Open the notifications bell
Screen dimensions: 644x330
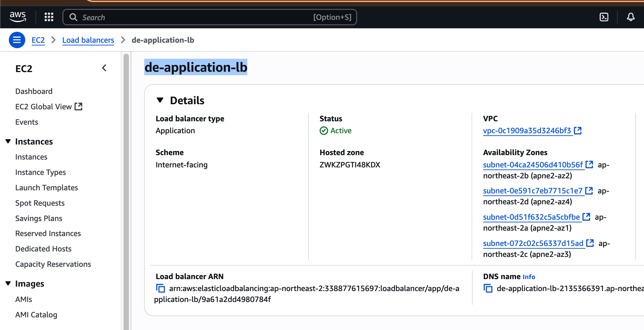631,17
